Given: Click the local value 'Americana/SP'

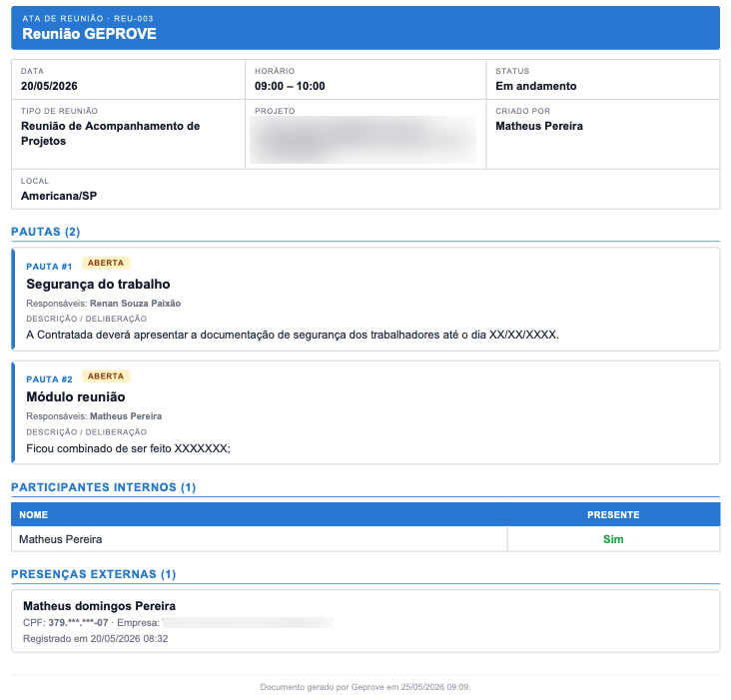Looking at the screenshot, I should click(x=59, y=196).
